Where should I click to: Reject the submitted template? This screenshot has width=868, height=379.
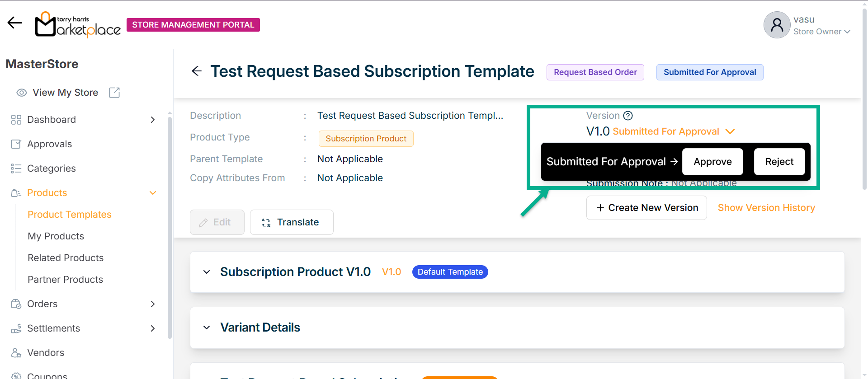[x=779, y=162]
